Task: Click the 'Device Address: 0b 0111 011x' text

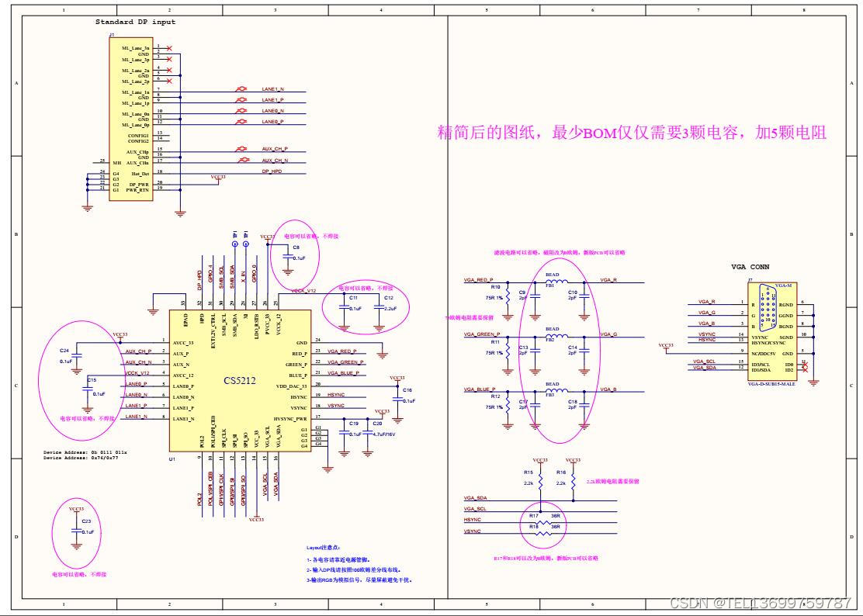Action: [85, 452]
